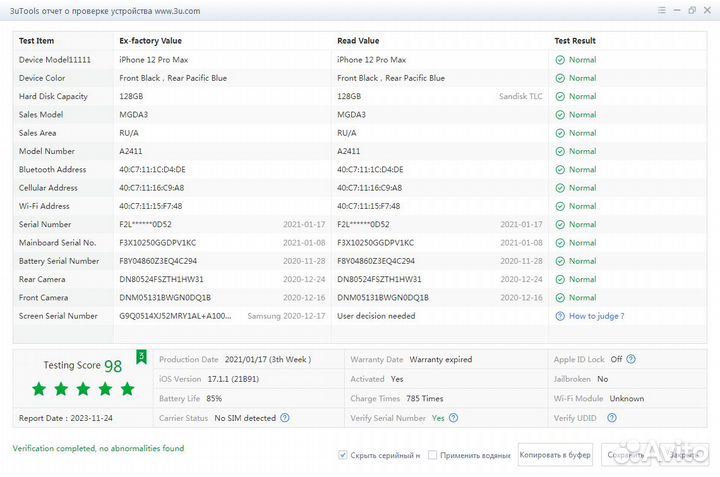This screenshot has height=477, width=720.
Task: Click the 'Закрыть' button
Action: [685, 455]
